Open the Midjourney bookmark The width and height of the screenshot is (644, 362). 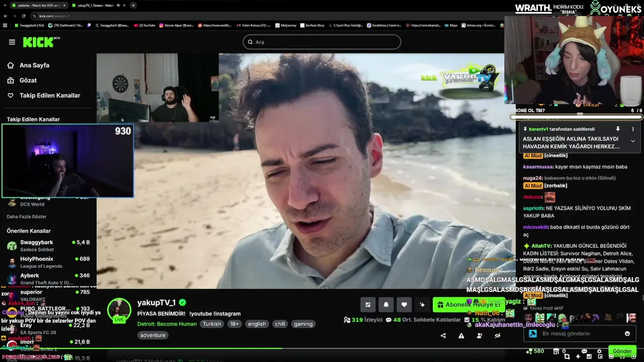coord(286,25)
